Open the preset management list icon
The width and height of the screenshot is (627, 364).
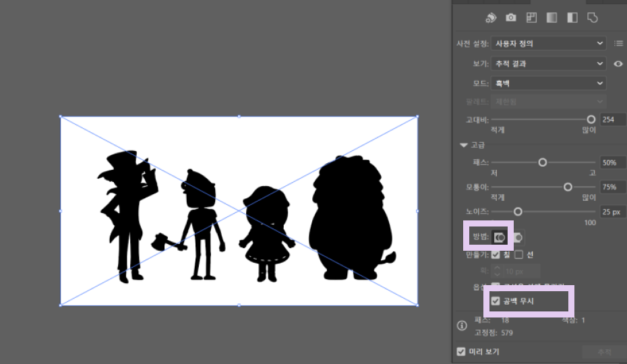click(618, 44)
